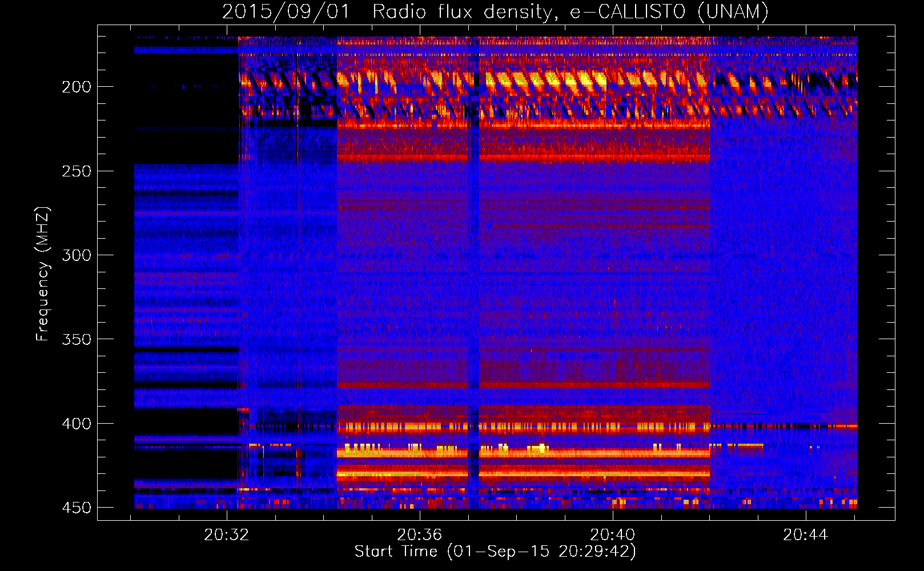The image size is (924, 571).
Task: Click the 20:32 time tick label
Action: 227,535
